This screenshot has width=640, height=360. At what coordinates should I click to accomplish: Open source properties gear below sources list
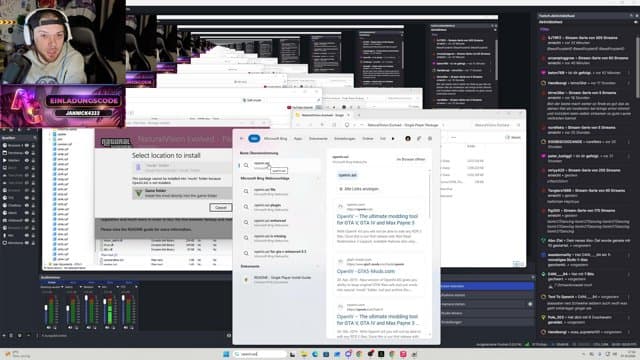point(20,336)
